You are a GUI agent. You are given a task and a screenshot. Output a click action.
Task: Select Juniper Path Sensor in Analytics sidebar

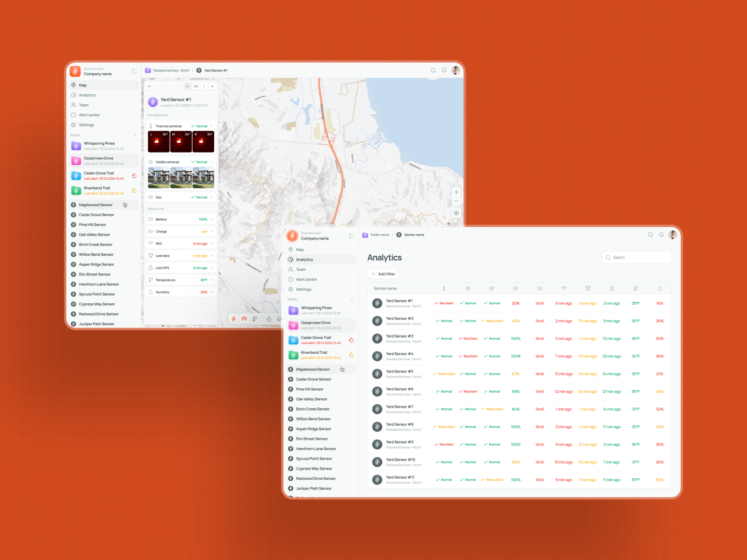click(x=321, y=489)
